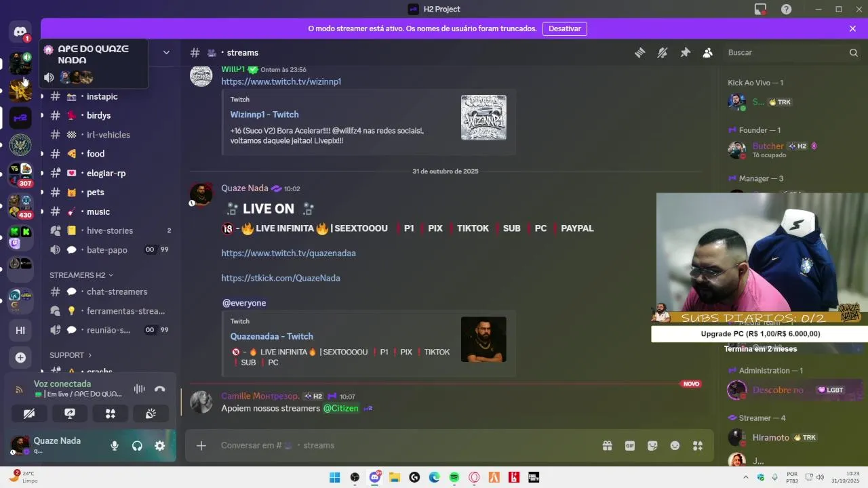Expand the server name dropdown chevron

click(x=166, y=52)
